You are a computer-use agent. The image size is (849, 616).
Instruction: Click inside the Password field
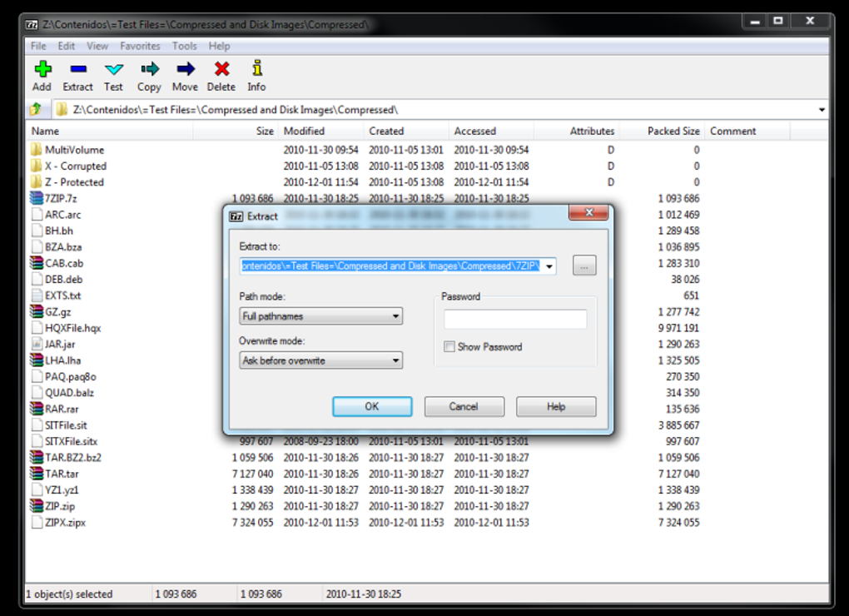point(514,318)
